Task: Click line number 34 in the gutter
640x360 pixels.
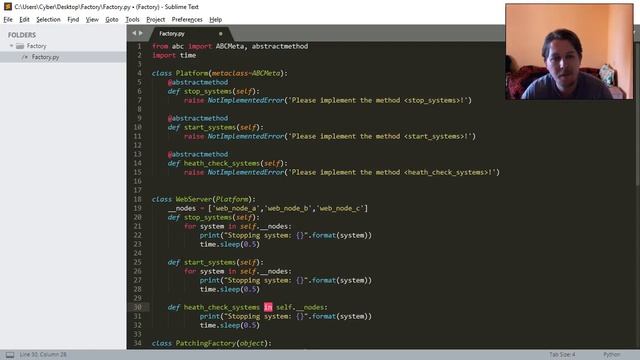Action: [138, 343]
